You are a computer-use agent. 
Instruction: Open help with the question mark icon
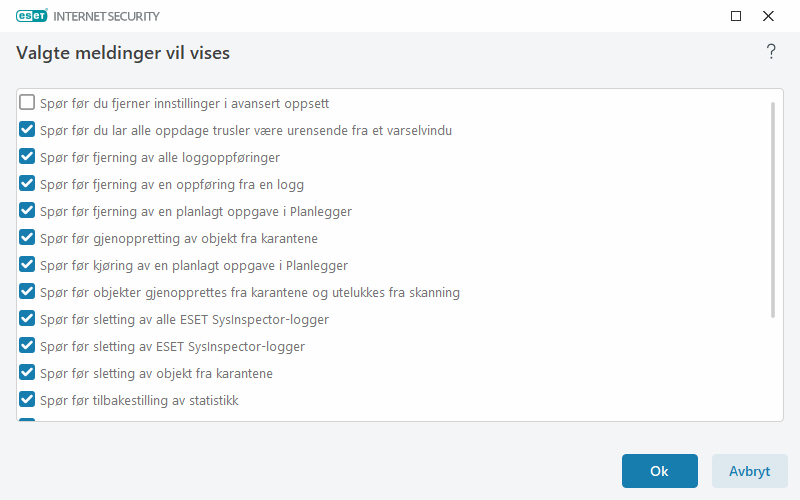[771, 52]
